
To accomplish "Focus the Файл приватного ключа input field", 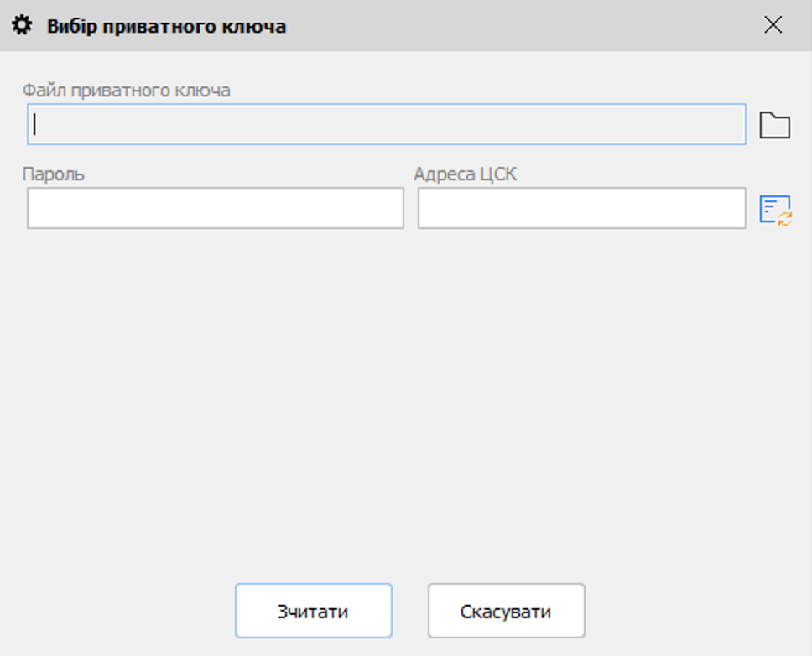I will (x=386, y=124).
